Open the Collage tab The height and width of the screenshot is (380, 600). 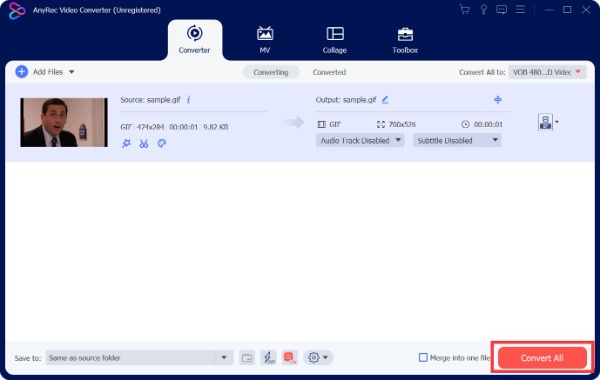[335, 40]
